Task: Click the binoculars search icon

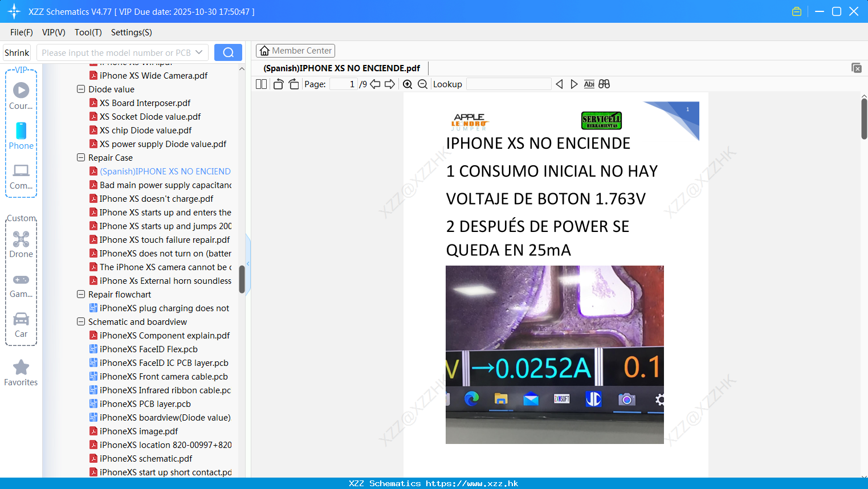Action: [x=604, y=84]
